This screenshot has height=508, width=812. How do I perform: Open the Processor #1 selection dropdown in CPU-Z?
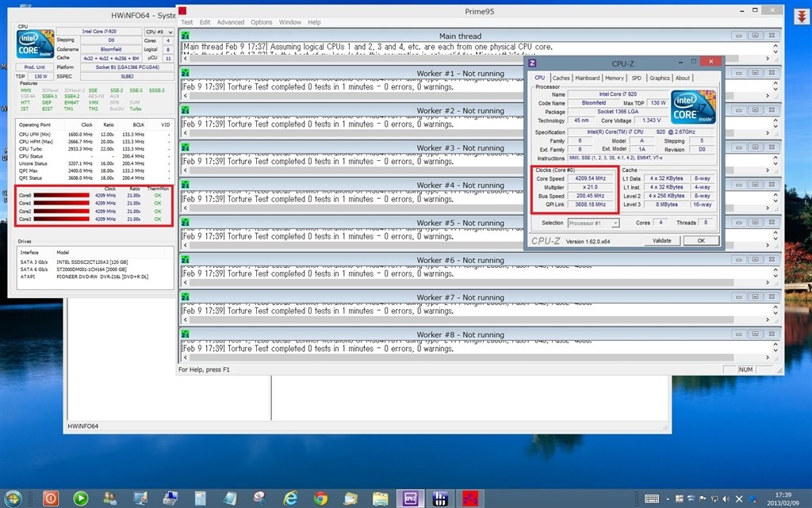(x=593, y=223)
